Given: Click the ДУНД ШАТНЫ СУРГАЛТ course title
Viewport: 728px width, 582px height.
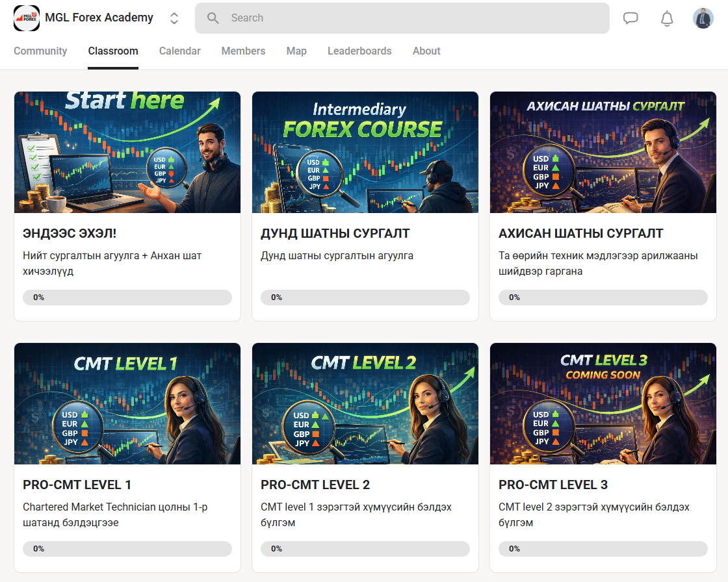Looking at the screenshot, I should 335,233.
